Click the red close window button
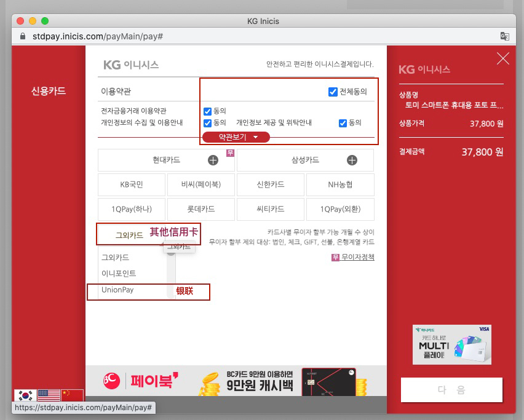 coord(20,21)
